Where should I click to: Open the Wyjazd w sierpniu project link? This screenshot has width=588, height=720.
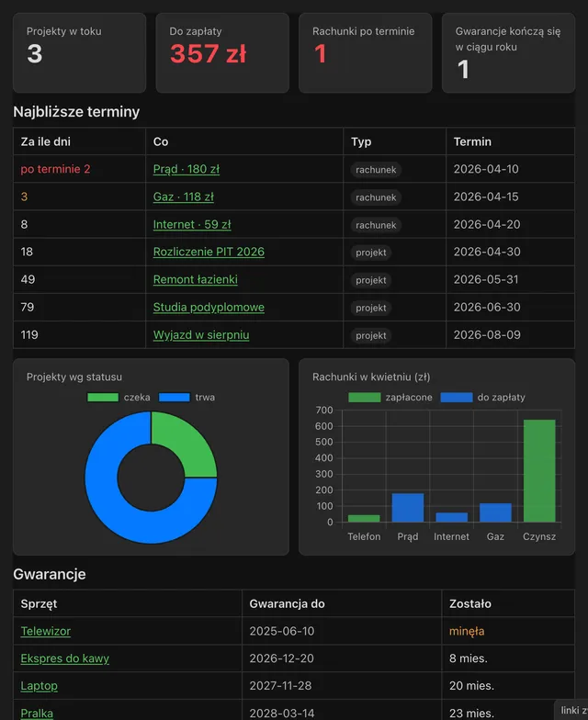pyautogui.click(x=201, y=334)
